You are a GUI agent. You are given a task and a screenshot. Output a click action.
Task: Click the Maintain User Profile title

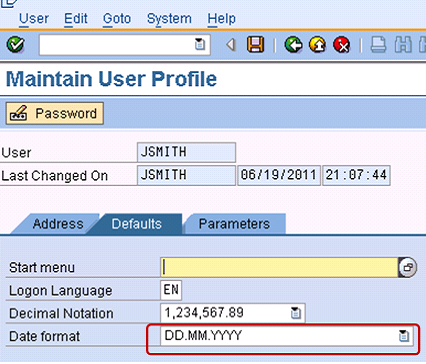click(111, 79)
